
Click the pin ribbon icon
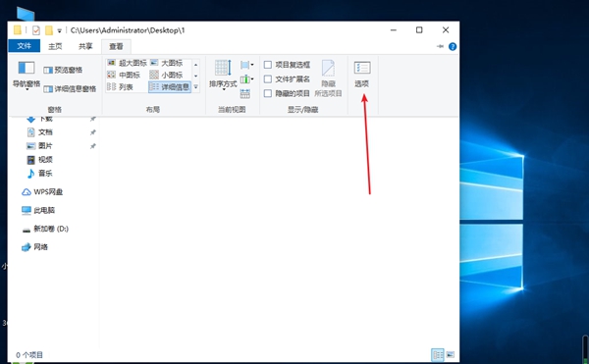point(440,46)
